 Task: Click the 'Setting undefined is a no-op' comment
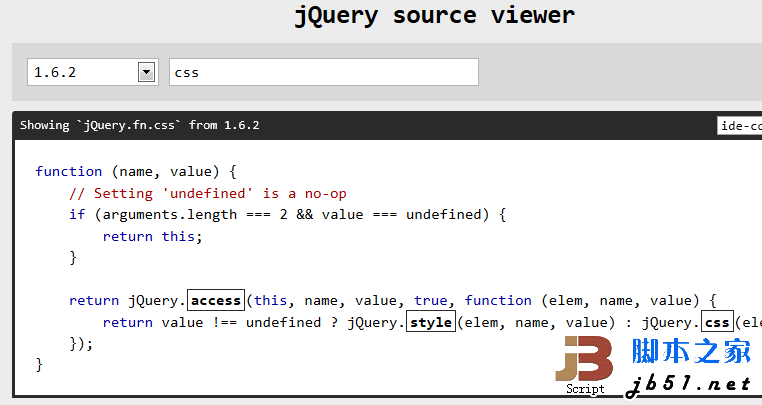[x=207, y=193]
